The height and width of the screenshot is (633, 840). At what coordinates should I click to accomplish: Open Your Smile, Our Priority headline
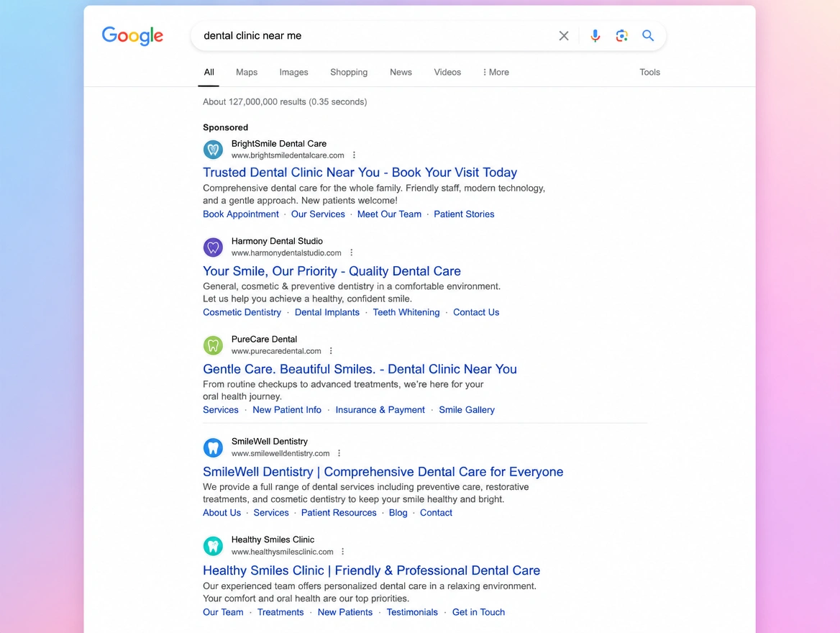[x=332, y=271]
